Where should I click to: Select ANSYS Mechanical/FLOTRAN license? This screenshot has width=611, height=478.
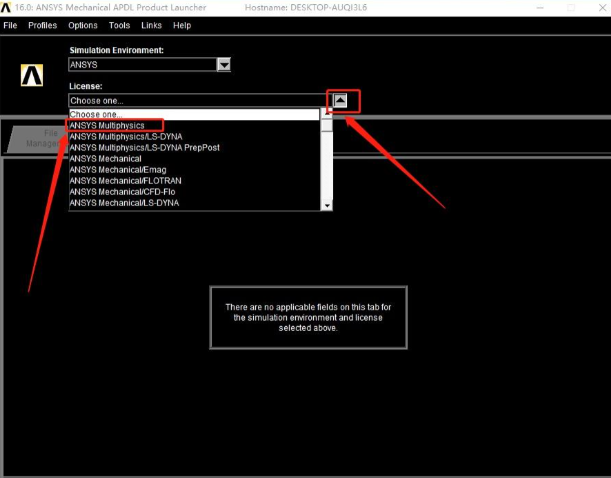(x=194, y=181)
